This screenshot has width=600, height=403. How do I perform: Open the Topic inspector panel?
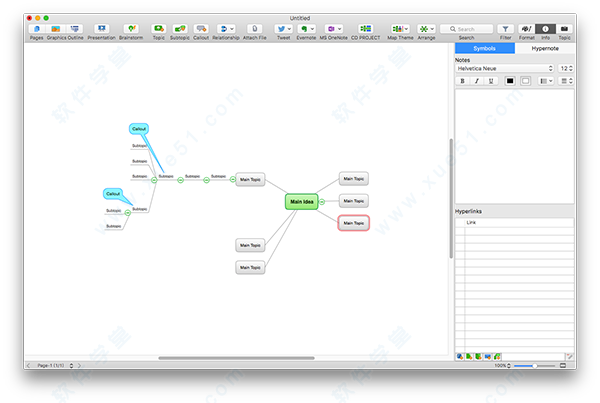pyautogui.click(x=564, y=29)
